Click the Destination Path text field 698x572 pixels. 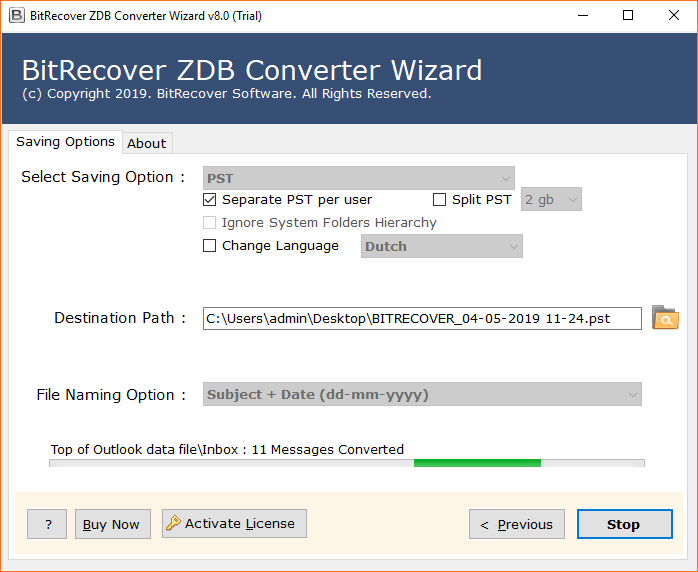click(422, 318)
